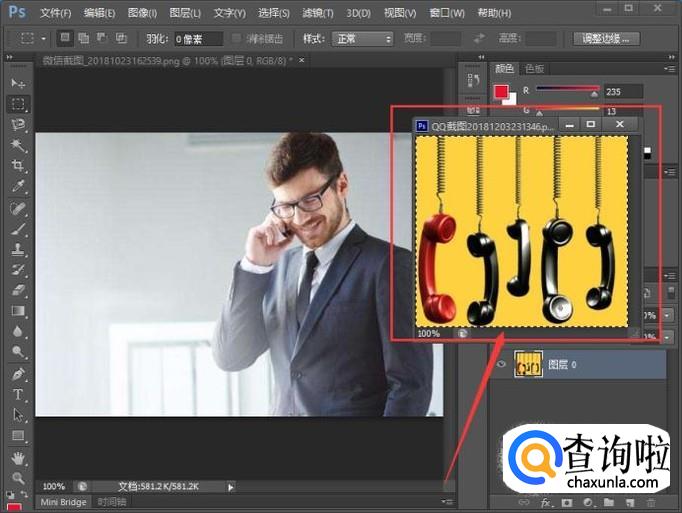
Task: Click the layer style fx icon
Action: (546, 503)
